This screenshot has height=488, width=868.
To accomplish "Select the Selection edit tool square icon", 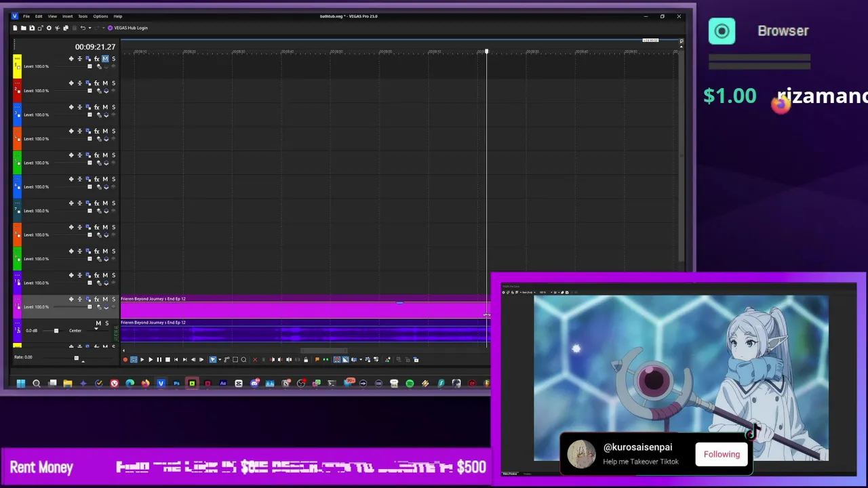I will (235, 359).
